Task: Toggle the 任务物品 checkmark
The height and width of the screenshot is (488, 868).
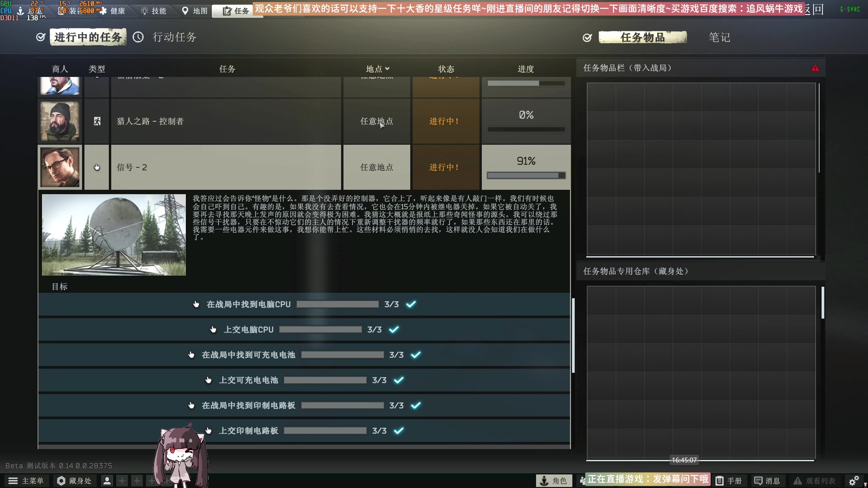Action: [x=587, y=38]
